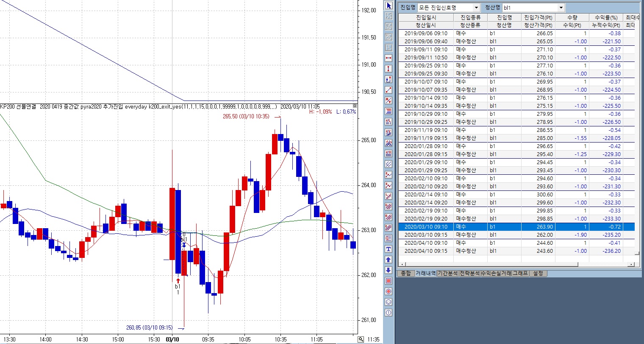This screenshot has height=344, width=644.
Task: Go to the 그래프 tab
Action: pyautogui.click(x=520, y=274)
